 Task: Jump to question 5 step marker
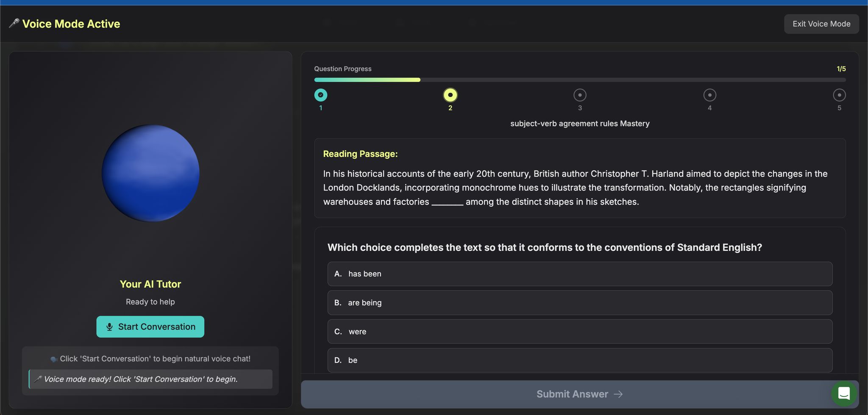tap(839, 95)
